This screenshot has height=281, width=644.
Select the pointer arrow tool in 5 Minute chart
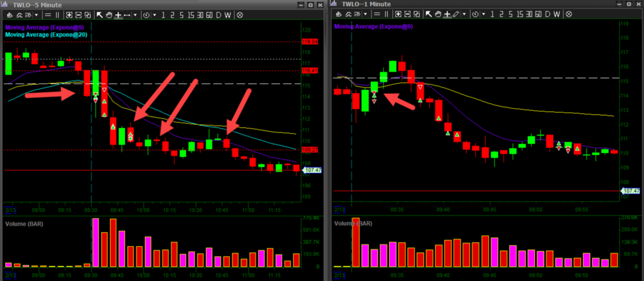point(100,14)
